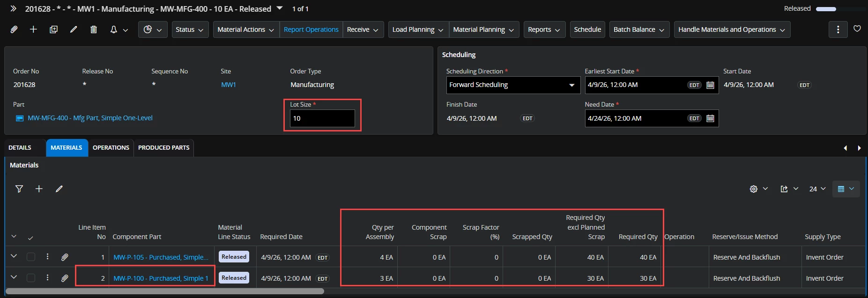Click the Report Operations button
The height and width of the screenshot is (298, 868).
[x=311, y=29]
